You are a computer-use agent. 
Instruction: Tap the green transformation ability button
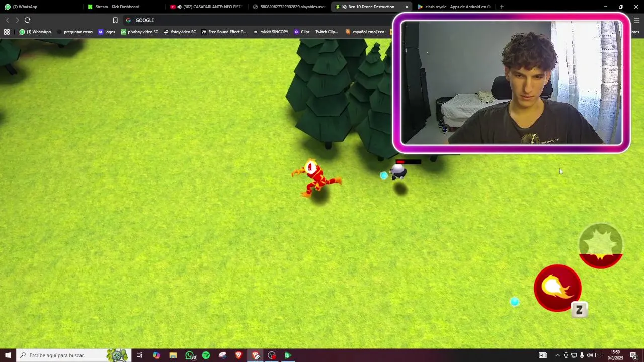601,246
